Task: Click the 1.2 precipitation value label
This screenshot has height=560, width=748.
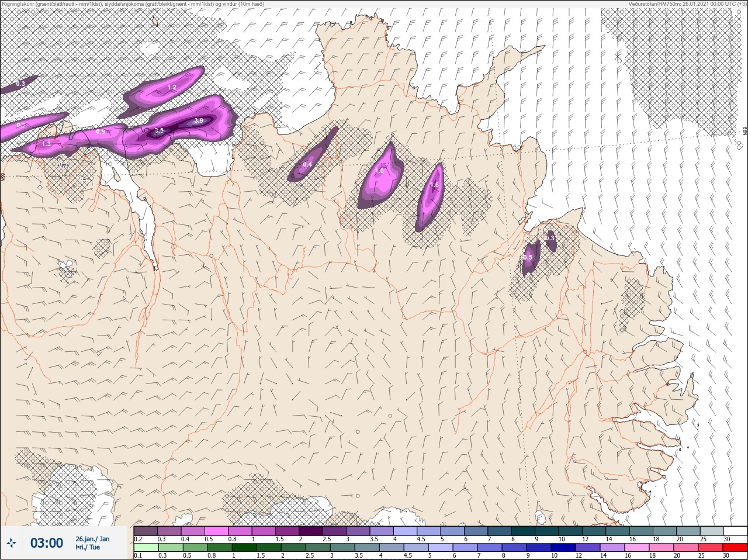Action: tap(172, 88)
